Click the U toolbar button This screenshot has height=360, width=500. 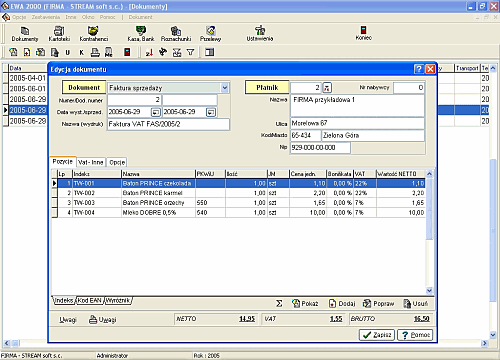68,52
